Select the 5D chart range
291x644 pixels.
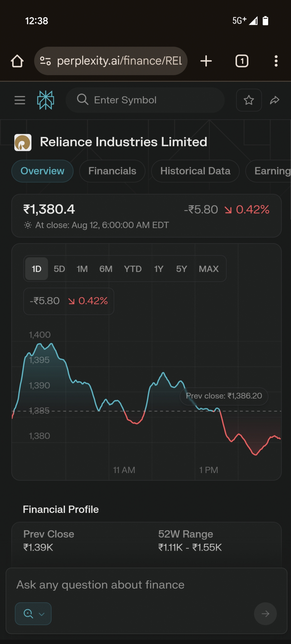(59, 269)
